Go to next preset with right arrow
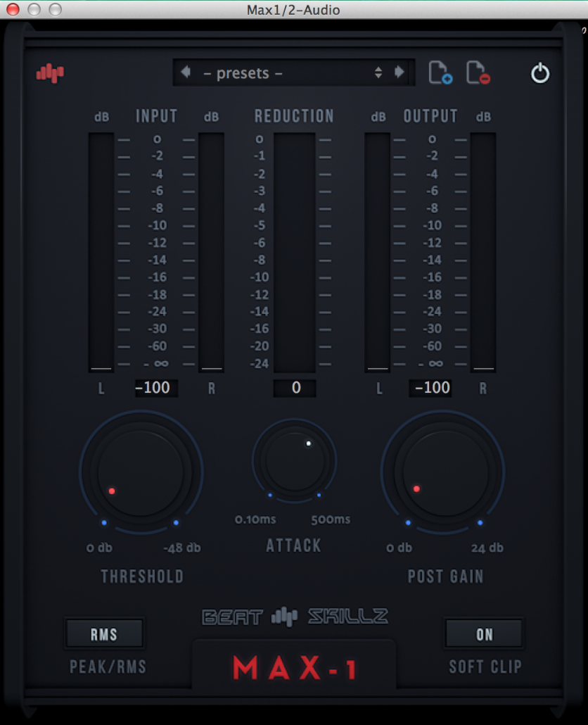This screenshot has height=725, width=588. coord(400,72)
